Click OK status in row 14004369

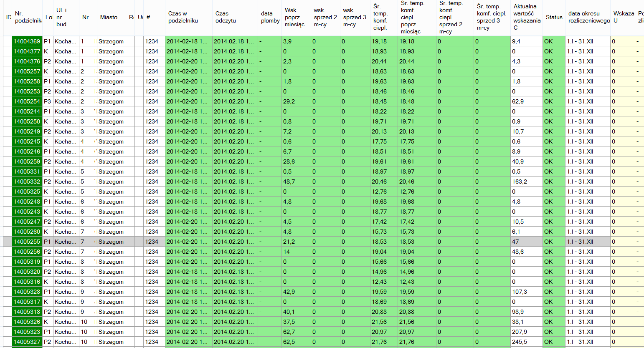tap(554, 41)
